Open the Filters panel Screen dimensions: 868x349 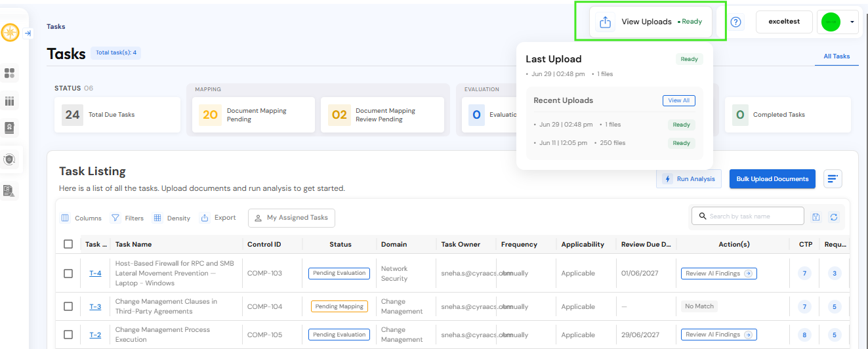coord(127,218)
